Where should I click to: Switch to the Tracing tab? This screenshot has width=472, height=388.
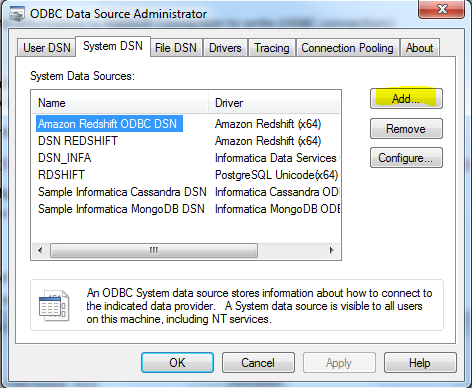coord(272,48)
